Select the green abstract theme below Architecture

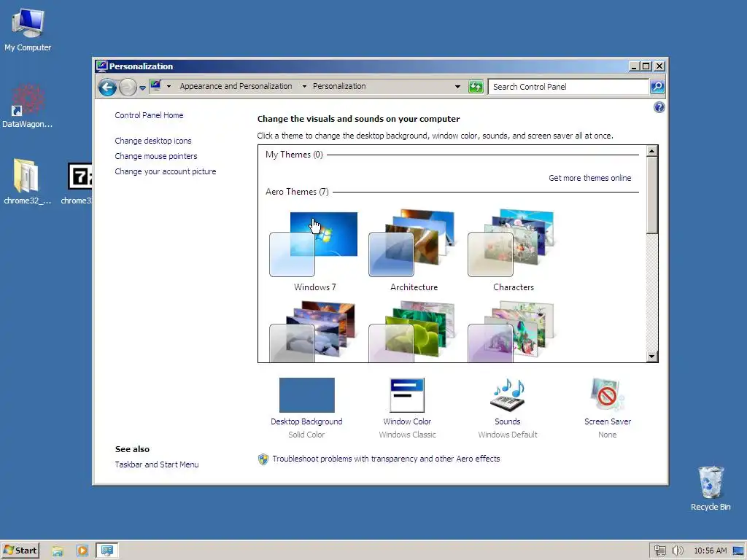tap(413, 332)
